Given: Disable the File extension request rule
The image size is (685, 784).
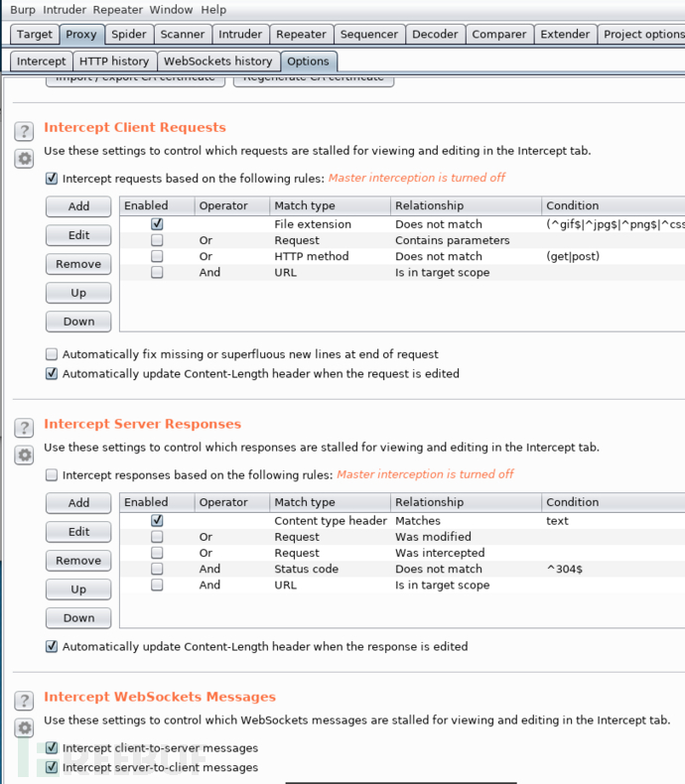Looking at the screenshot, I should coord(157,224).
